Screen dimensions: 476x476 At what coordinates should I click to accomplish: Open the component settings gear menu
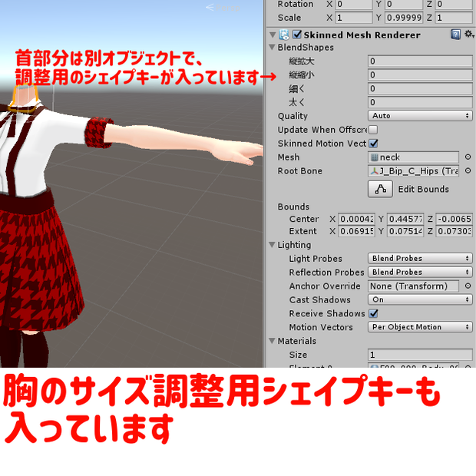click(x=469, y=34)
